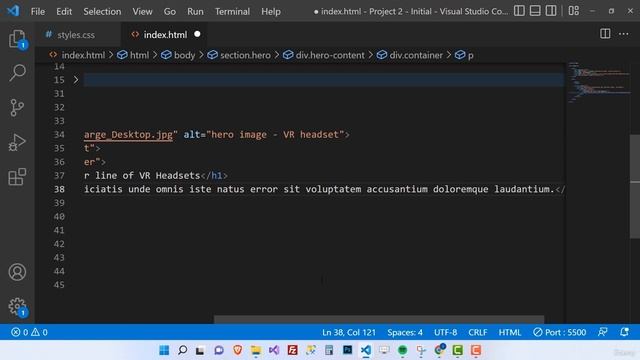The height and width of the screenshot is (360, 640).
Task: Change encoding via UTF-8 status
Action: click(x=445, y=332)
